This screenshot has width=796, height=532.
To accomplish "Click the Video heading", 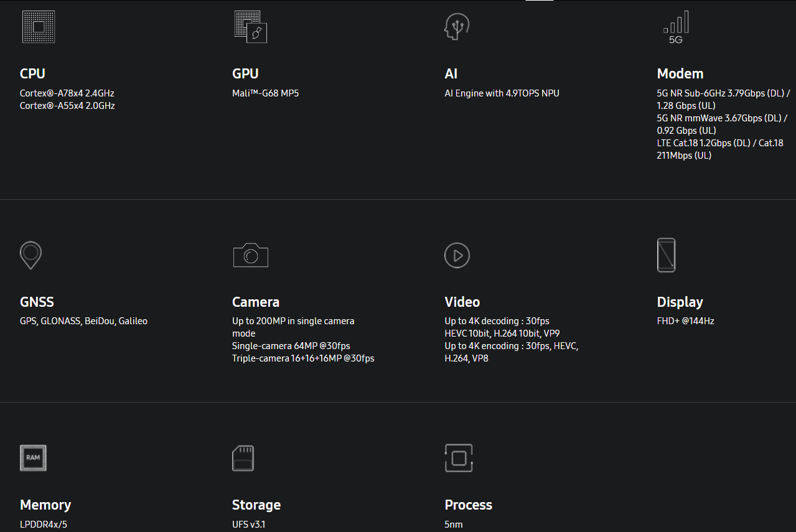I will pyautogui.click(x=462, y=302).
